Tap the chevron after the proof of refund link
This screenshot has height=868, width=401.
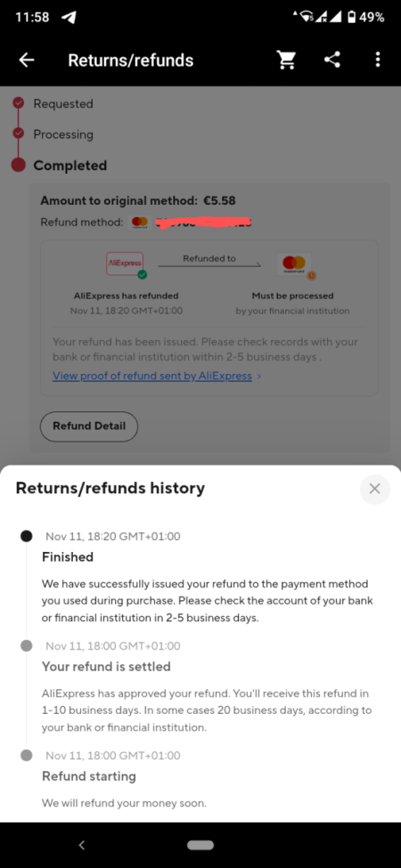click(x=260, y=377)
